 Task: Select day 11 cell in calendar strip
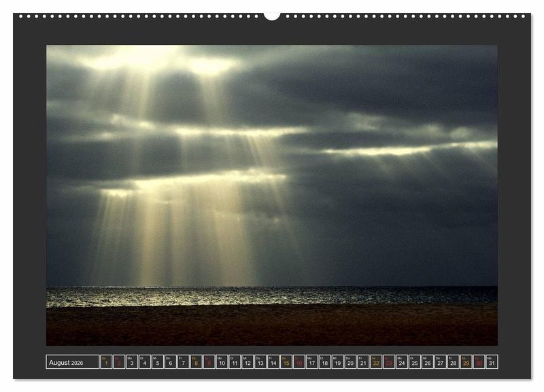[235, 361]
